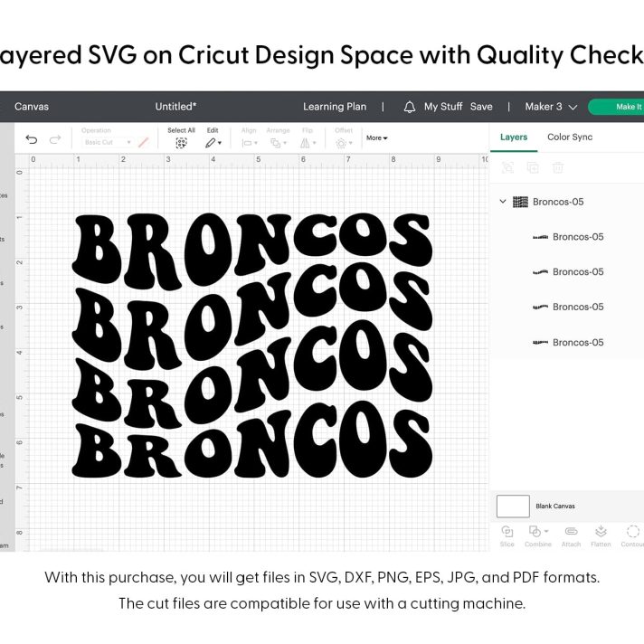Click the green Make It button

click(616, 107)
